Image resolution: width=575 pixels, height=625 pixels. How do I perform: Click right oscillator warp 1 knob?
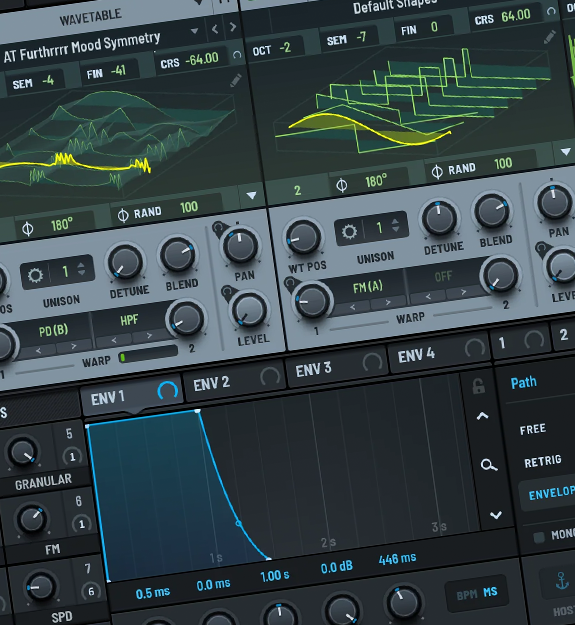pyautogui.click(x=312, y=301)
